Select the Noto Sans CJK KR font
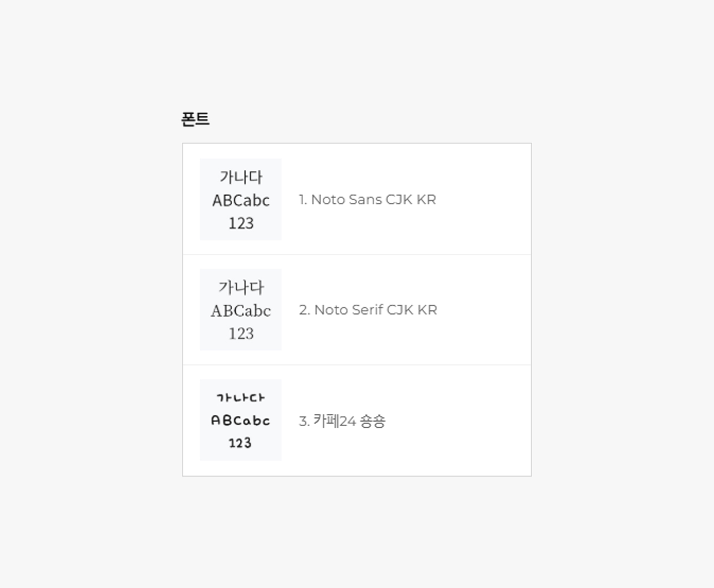The height and width of the screenshot is (588, 714). pyautogui.click(x=357, y=199)
